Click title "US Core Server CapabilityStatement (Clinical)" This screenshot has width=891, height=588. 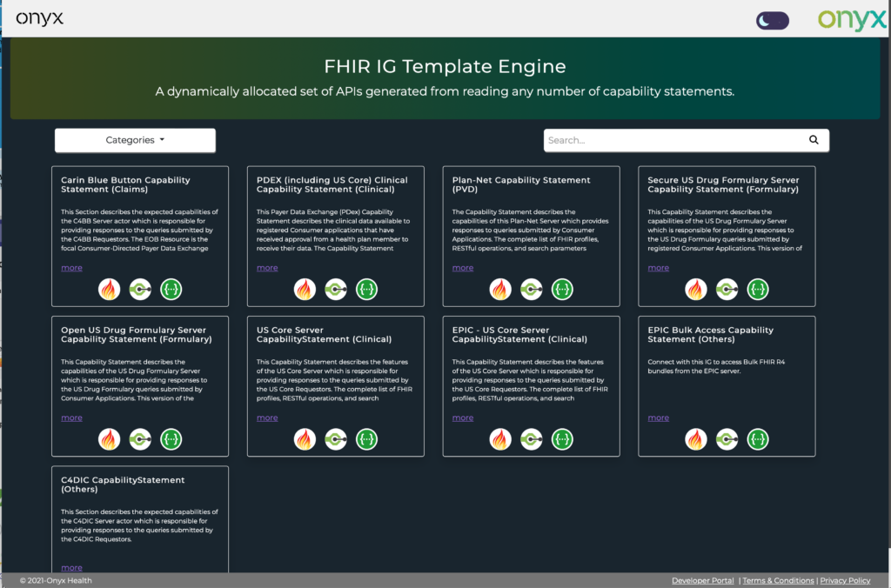click(324, 335)
